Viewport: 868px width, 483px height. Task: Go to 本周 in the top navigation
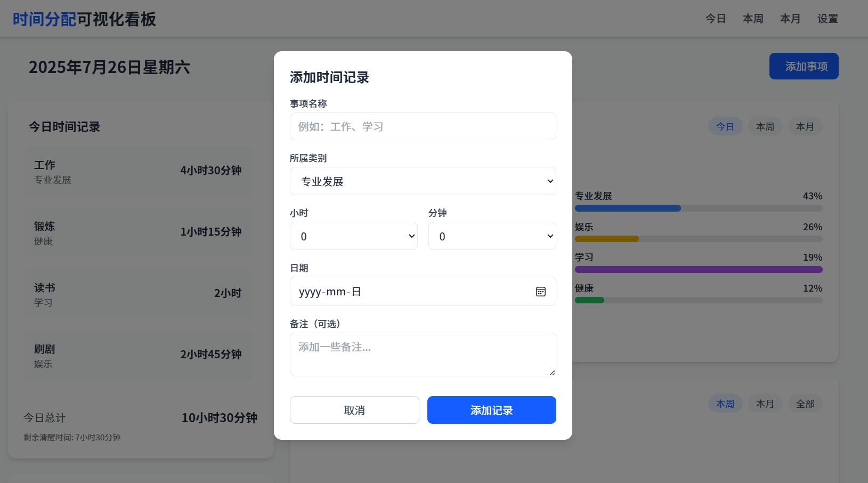pyautogui.click(x=753, y=19)
